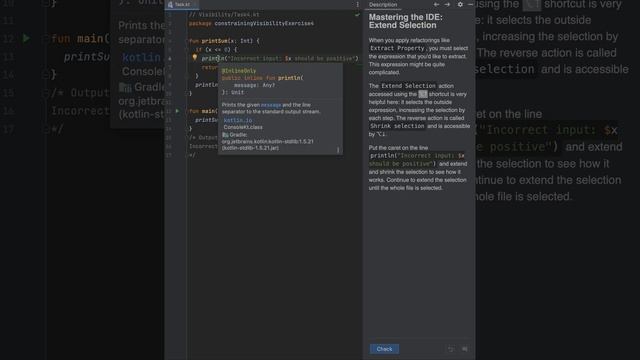
Task: Click the Gradle library icon in the popup
Action: click(225, 135)
